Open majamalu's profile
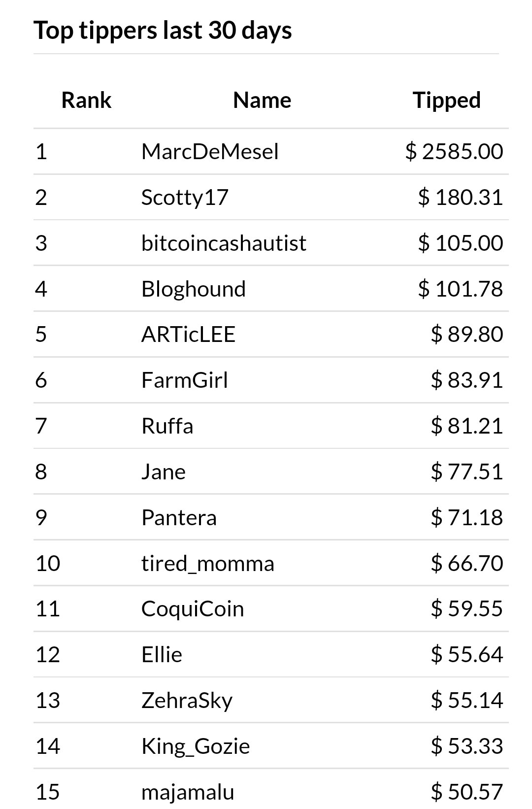 188,792
